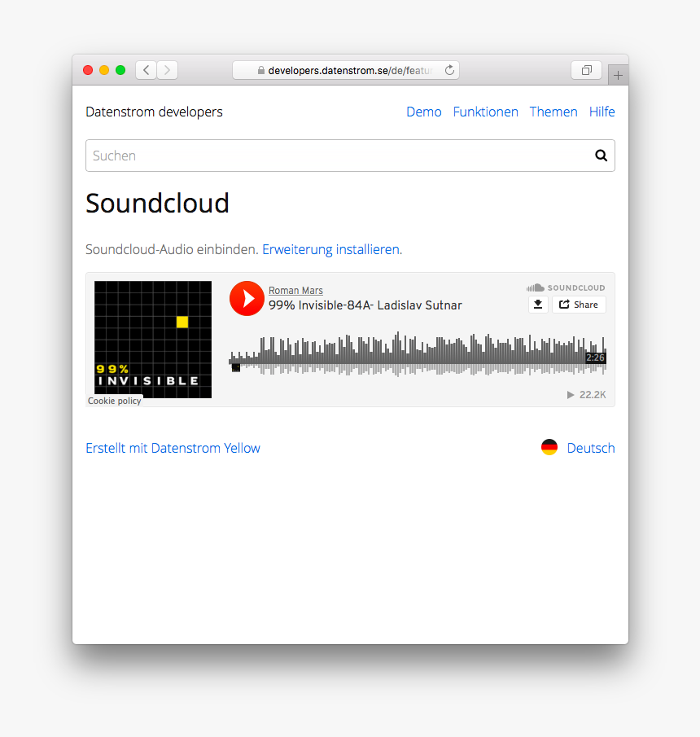The width and height of the screenshot is (700, 737).
Task: Click the download icon in player
Action: pyautogui.click(x=537, y=305)
